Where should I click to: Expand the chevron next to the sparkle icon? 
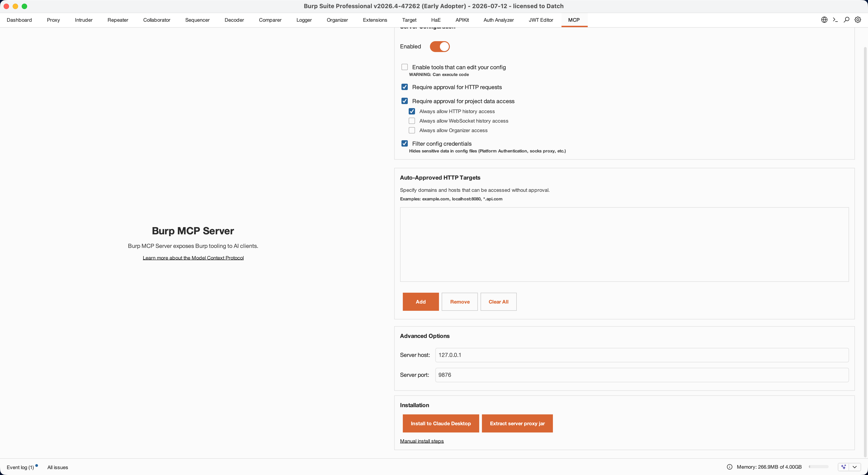pos(855,467)
